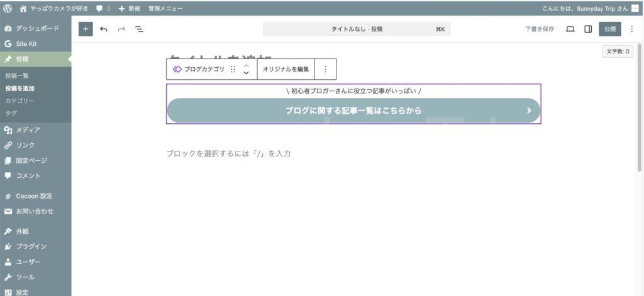The height and width of the screenshot is (296, 644).
Task: Open 投稿一覧 submenu link
Action: 17,75
